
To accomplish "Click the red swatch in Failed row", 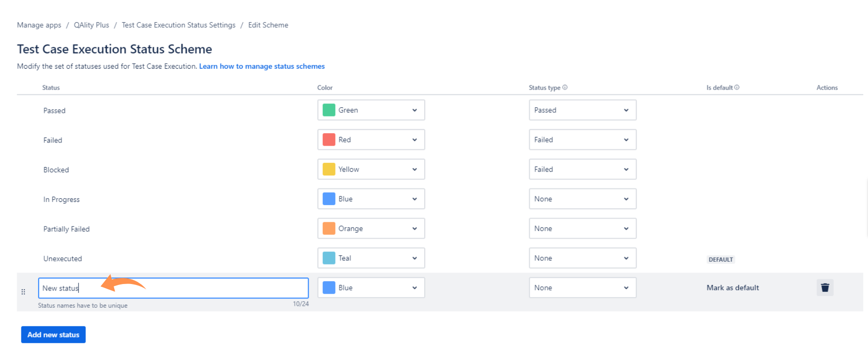I will tap(329, 140).
